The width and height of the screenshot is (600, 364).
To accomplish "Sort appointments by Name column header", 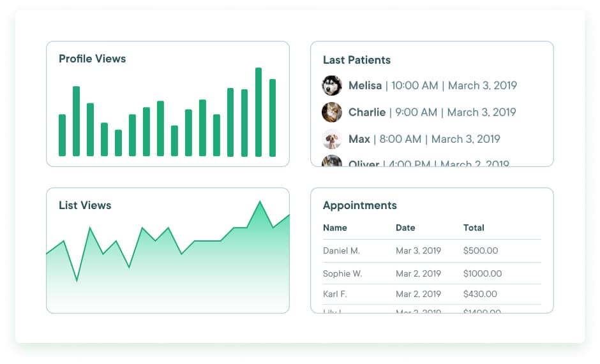I will [335, 228].
